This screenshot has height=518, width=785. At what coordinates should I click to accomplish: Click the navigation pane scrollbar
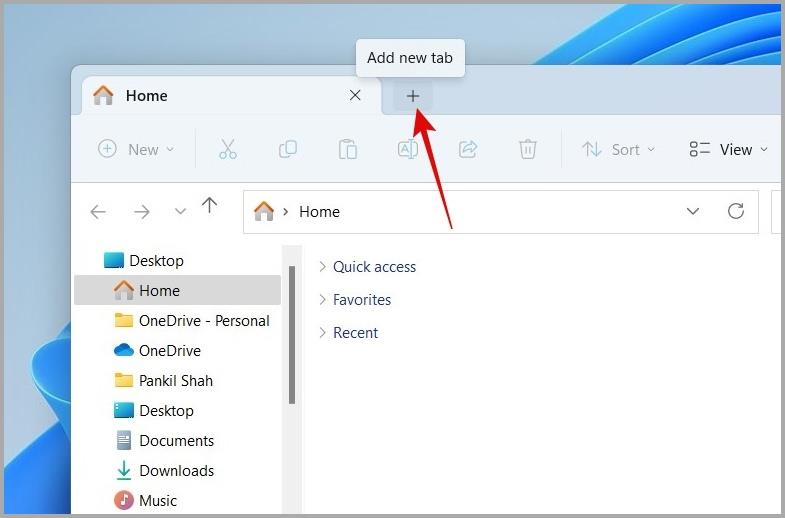pyautogui.click(x=292, y=335)
